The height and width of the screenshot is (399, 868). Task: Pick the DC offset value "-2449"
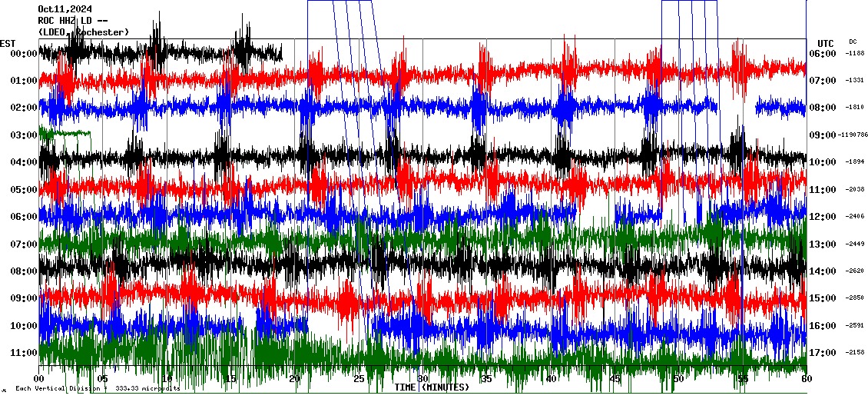click(855, 243)
